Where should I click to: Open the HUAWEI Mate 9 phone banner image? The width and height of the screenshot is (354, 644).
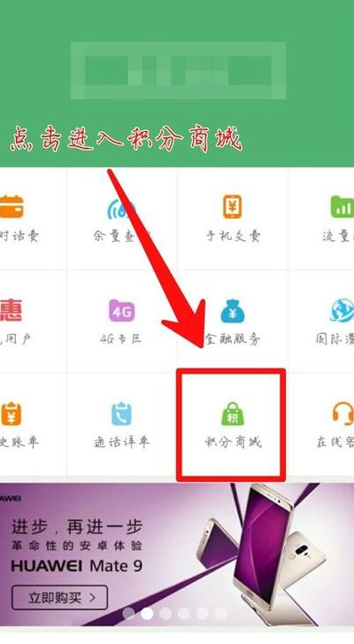coord(177,554)
